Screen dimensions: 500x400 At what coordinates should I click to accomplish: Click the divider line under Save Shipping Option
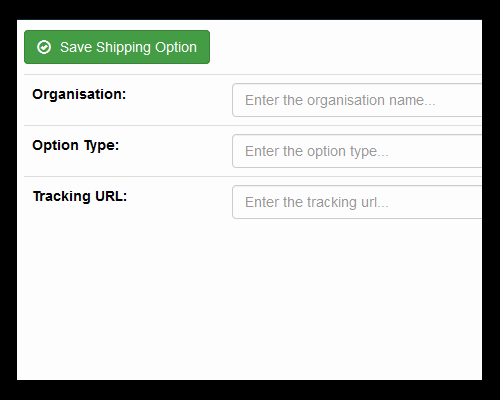pyautogui.click(x=253, y=74)
